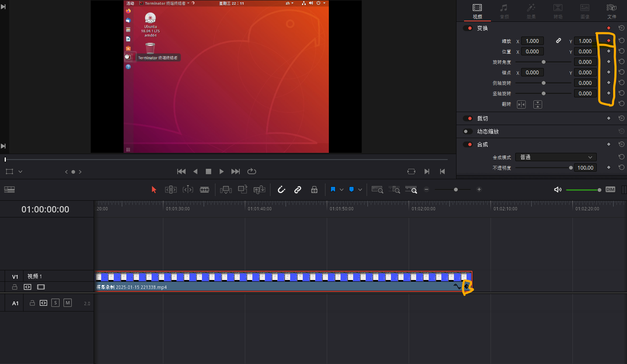Click the timeline zoom-in plus button
This screenshot has height=364, width=627.
coord(479,190)
